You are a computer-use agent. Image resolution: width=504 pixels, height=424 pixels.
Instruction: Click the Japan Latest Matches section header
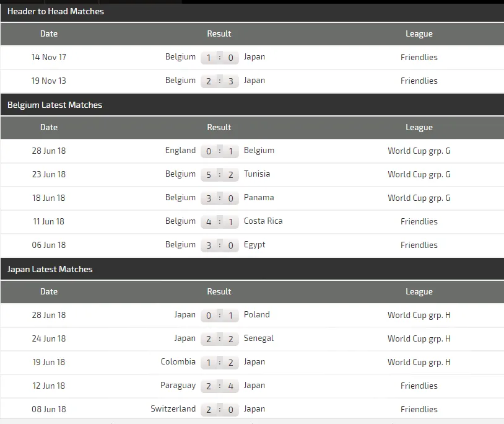click(50, 269)
